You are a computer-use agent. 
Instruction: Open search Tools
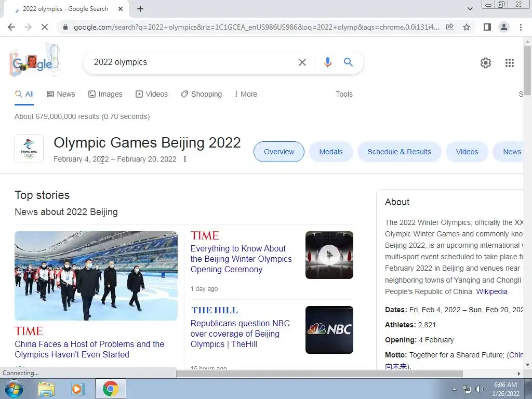[x=344, y=95]
